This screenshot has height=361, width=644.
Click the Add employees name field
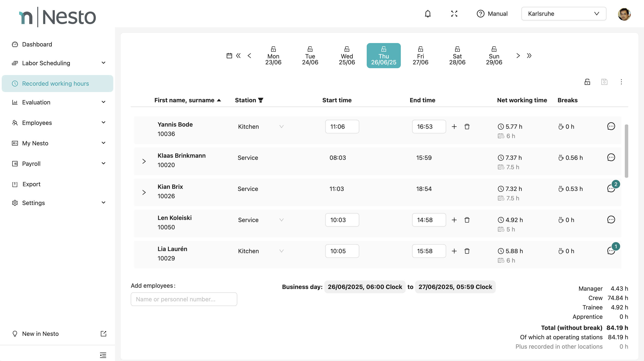(x=184, y=299)
